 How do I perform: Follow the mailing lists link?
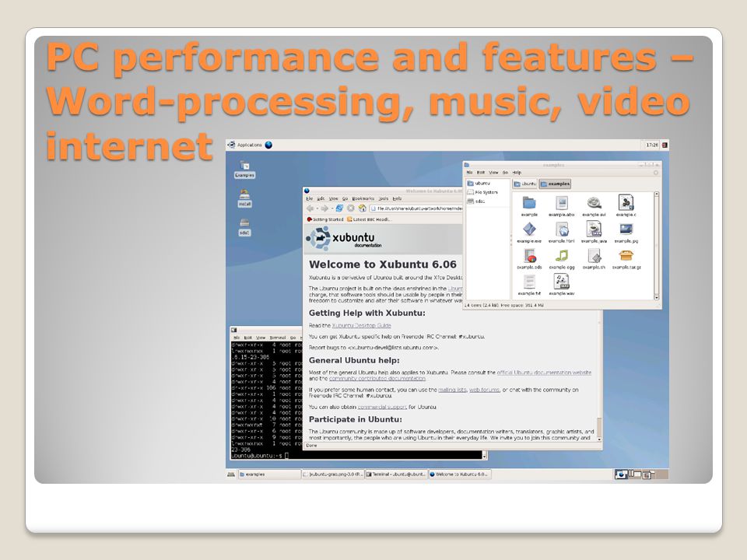452,390
